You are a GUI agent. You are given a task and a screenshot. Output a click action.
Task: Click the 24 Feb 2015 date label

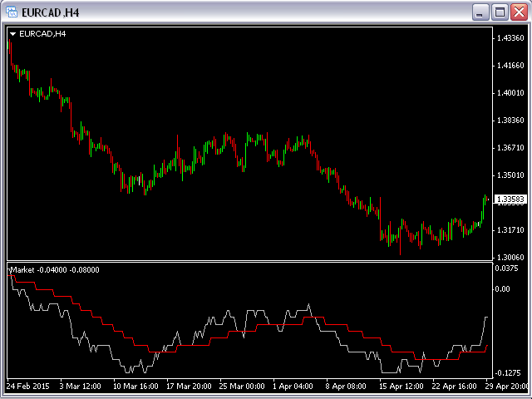pos(27,387)
